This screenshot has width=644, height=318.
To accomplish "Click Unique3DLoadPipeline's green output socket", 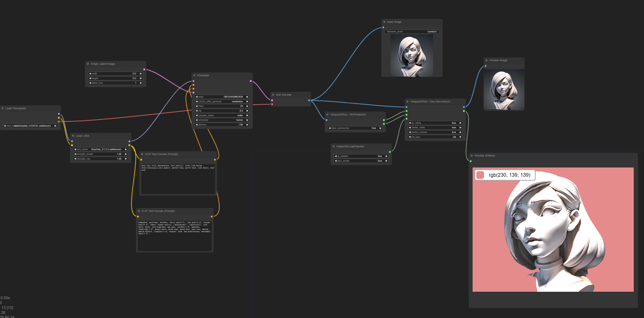I will point(390,152).
